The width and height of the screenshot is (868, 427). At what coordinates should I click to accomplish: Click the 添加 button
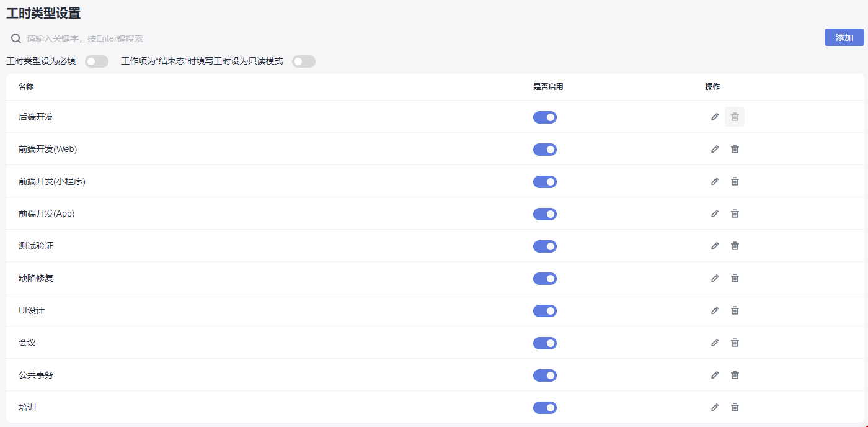pos(844,37)
